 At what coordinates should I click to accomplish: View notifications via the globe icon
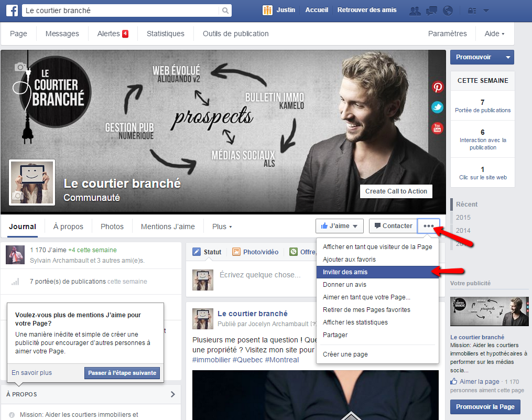tap(448, 10)
